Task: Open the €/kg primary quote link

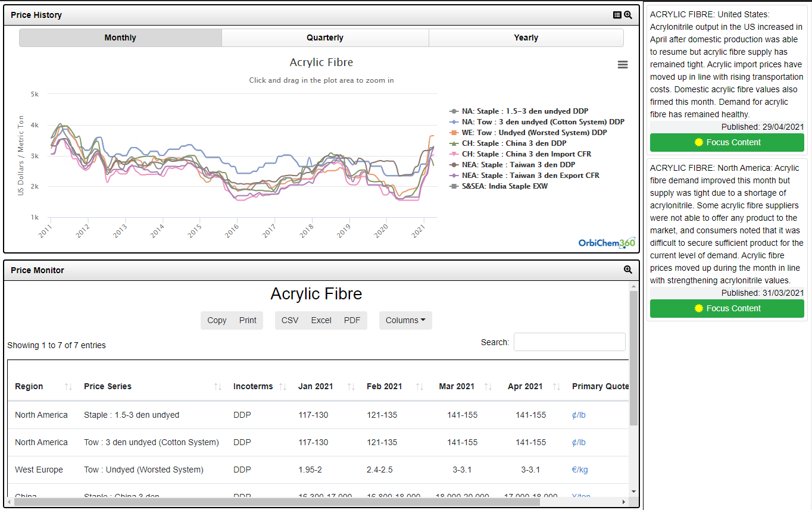Action: (580, 470)
